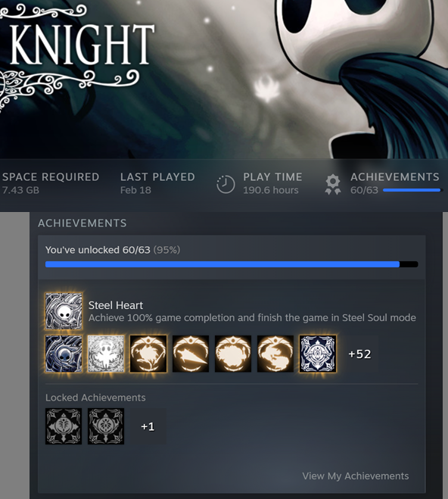
Task: Open the navy ornate crest achievement icon
Action: pos(318,354)
